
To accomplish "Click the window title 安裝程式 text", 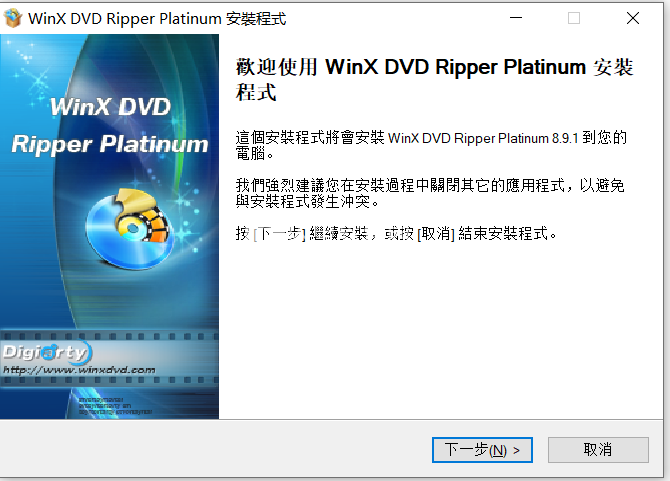I will 256,19.
